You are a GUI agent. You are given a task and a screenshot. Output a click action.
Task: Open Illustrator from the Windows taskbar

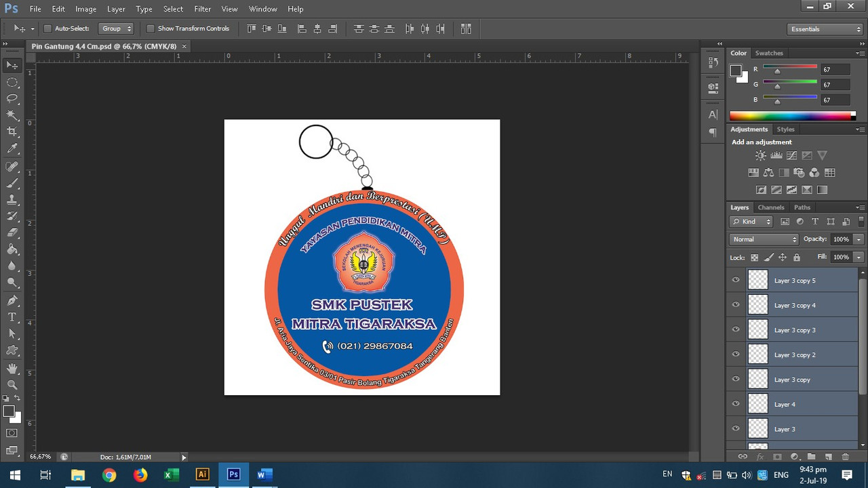pos(202,474)
